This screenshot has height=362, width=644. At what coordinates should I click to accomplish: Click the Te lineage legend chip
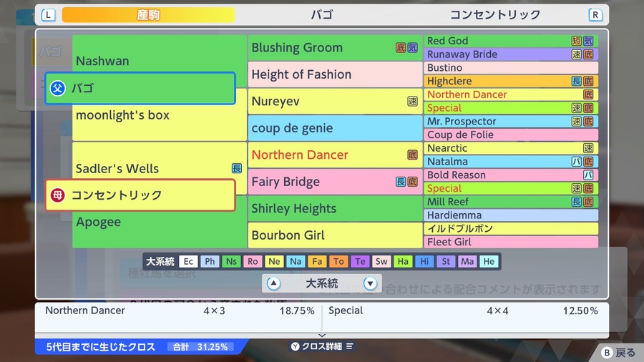[360, 261]
